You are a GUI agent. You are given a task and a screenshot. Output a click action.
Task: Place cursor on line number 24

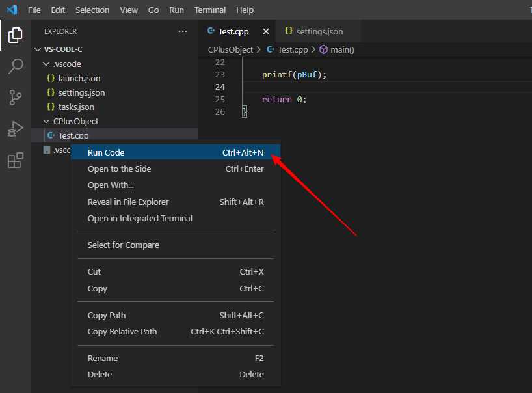220,87
